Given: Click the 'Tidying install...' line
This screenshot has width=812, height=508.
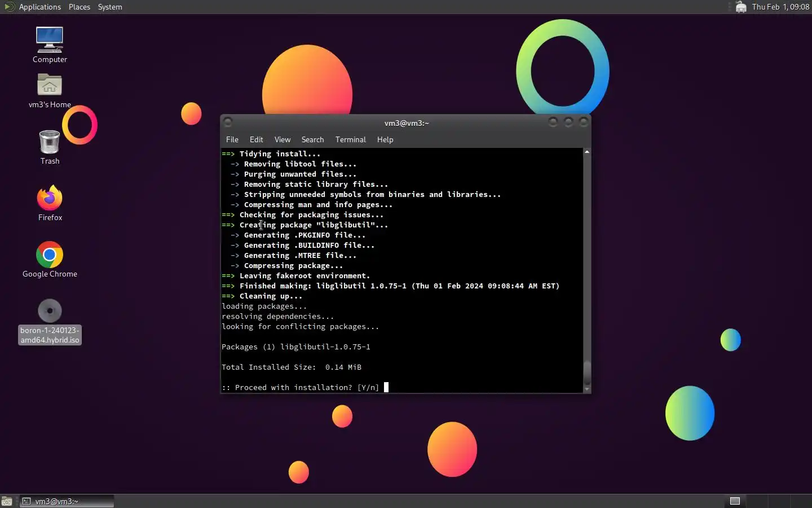Looking at the screenshot, I should tap(271, 154).
